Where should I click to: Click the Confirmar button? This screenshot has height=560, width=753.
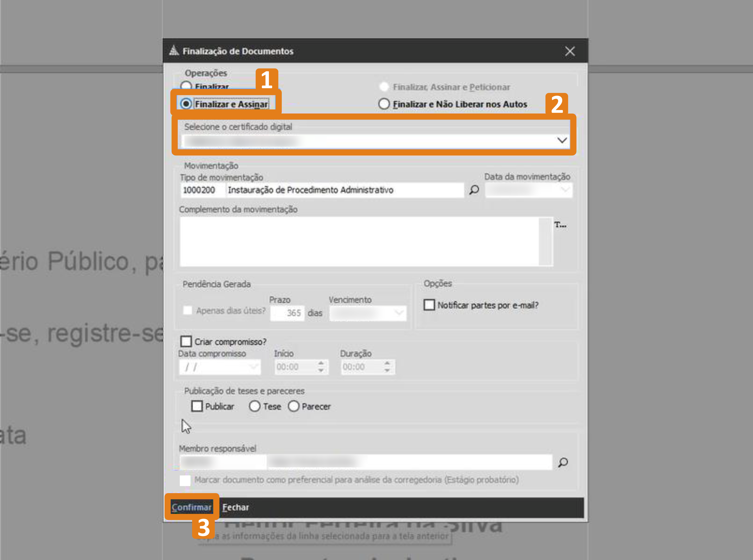click(192, 507)
